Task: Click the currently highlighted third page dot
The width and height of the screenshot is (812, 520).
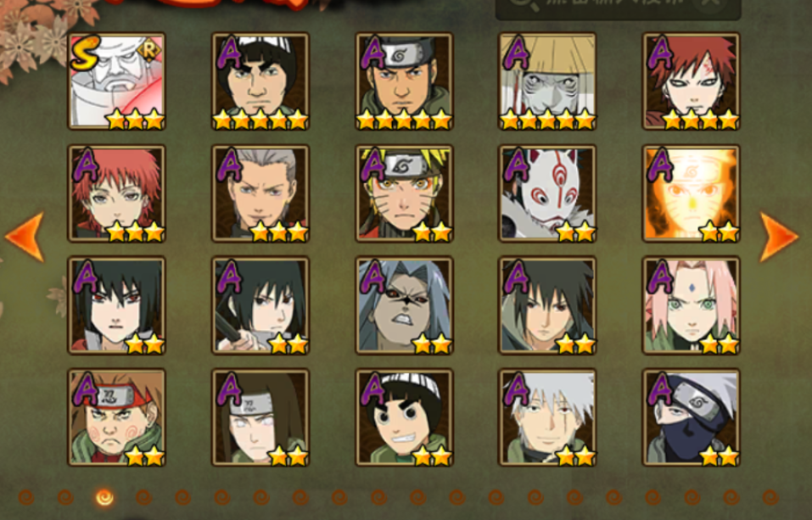Action: 104,498
